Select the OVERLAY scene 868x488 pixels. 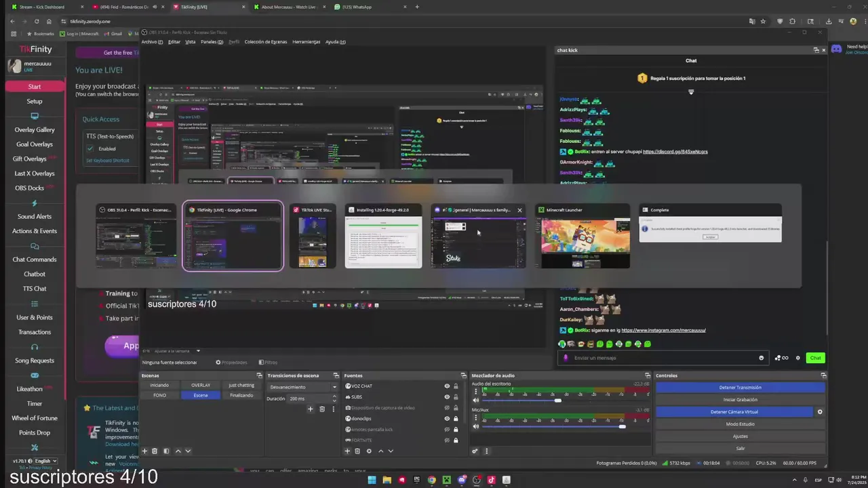[x=201, y=385]
